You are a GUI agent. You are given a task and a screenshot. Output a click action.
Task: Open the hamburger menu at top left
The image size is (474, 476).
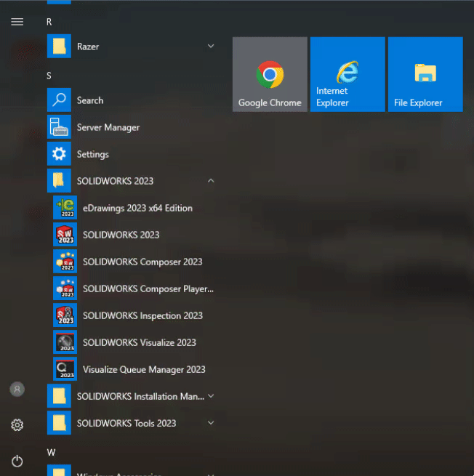click(x=17, y=22)
